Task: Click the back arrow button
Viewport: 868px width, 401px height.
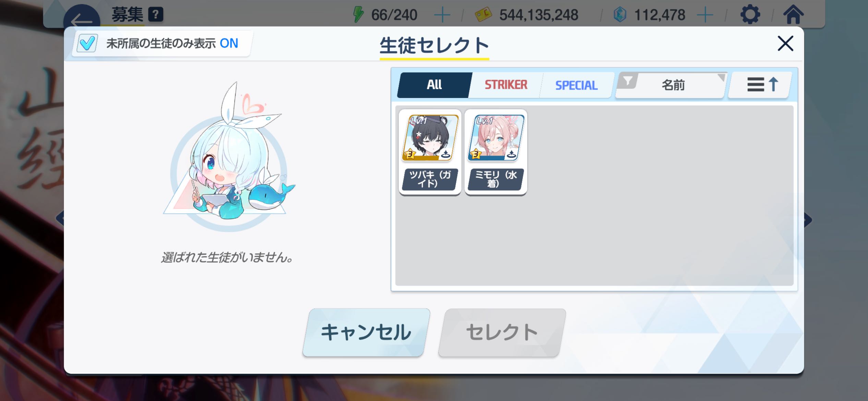Action: point(82,17)
